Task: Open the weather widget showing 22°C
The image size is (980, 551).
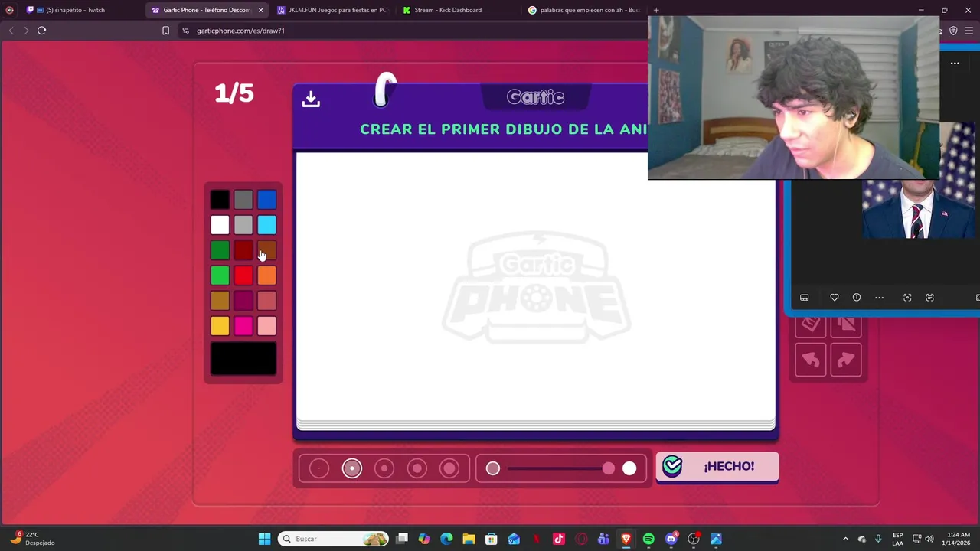Action: click(x=32, y=539)
